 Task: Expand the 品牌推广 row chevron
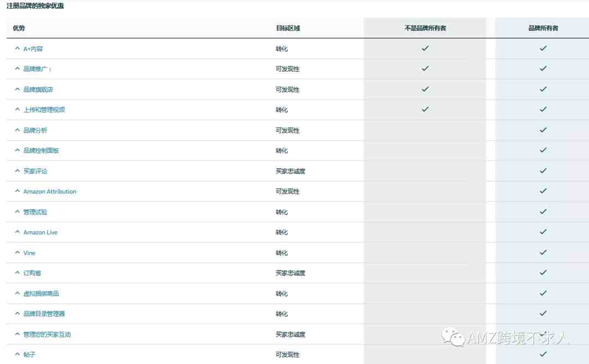tap(17, 69)
